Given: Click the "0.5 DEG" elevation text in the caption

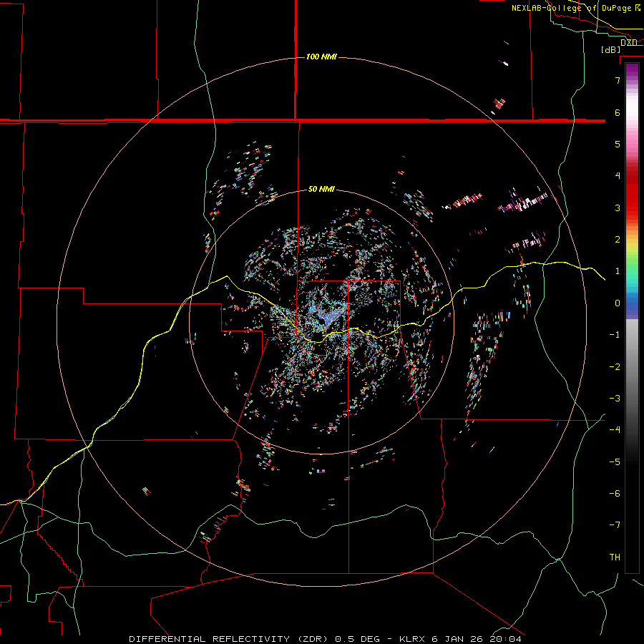Looking at the screenshot, I should click(x=357, y=639).
